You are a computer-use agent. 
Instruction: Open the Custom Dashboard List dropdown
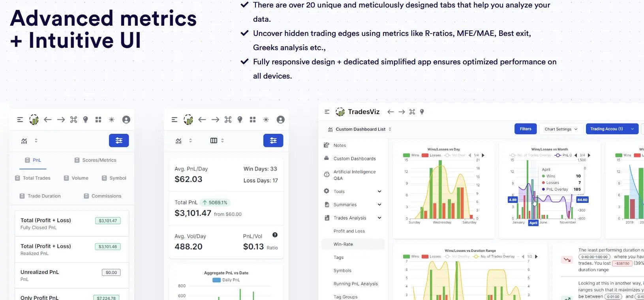pos(359,129)
